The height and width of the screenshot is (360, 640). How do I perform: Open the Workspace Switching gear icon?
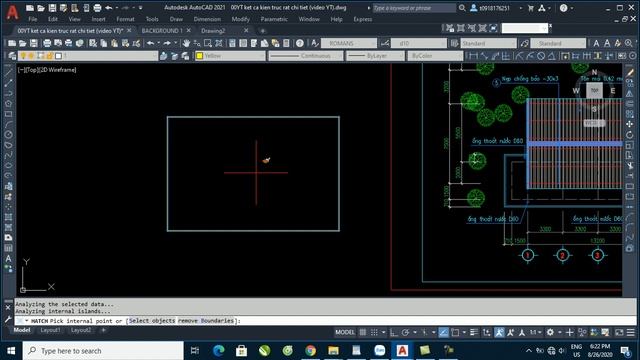(x=550, y=332)
